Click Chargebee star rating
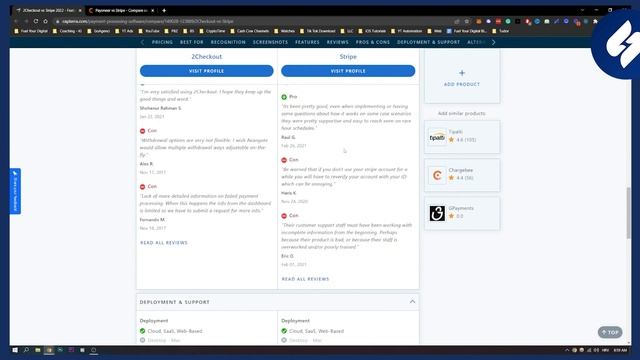The width and height of the screenshot is (640, 360). click(451, 178)
